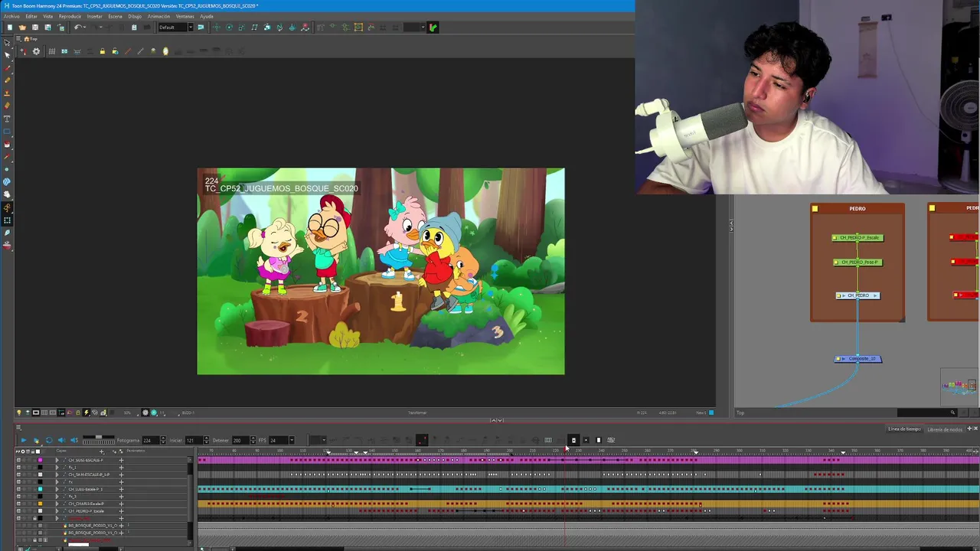Toggle visibility of CH_CHARLI-Escale-P layer

pos(18,504)
